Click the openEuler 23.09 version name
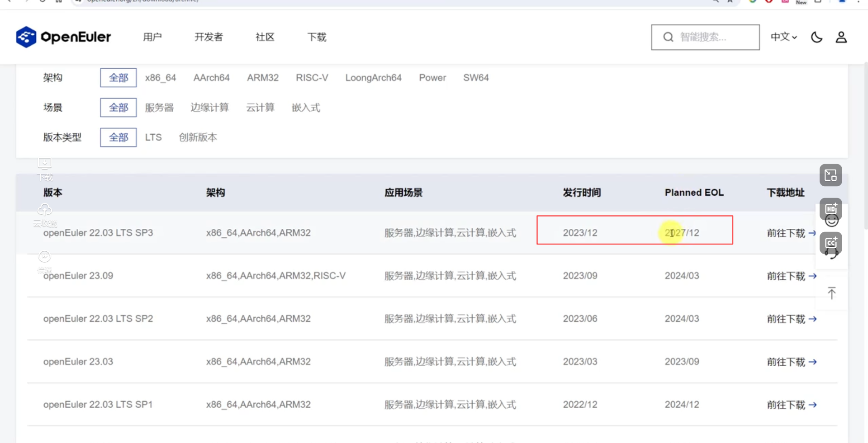This screenshot has height=443, width=868. point(78,276)
